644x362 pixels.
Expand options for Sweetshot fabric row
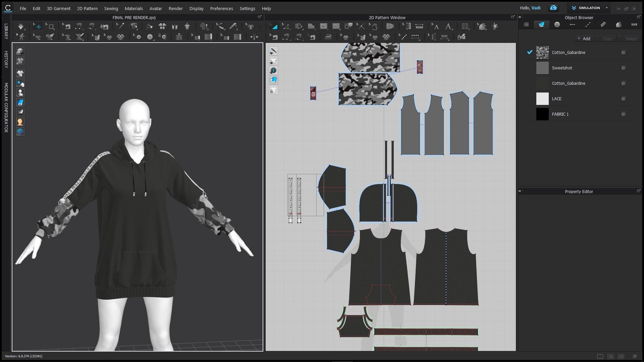[x=623, y=68]
